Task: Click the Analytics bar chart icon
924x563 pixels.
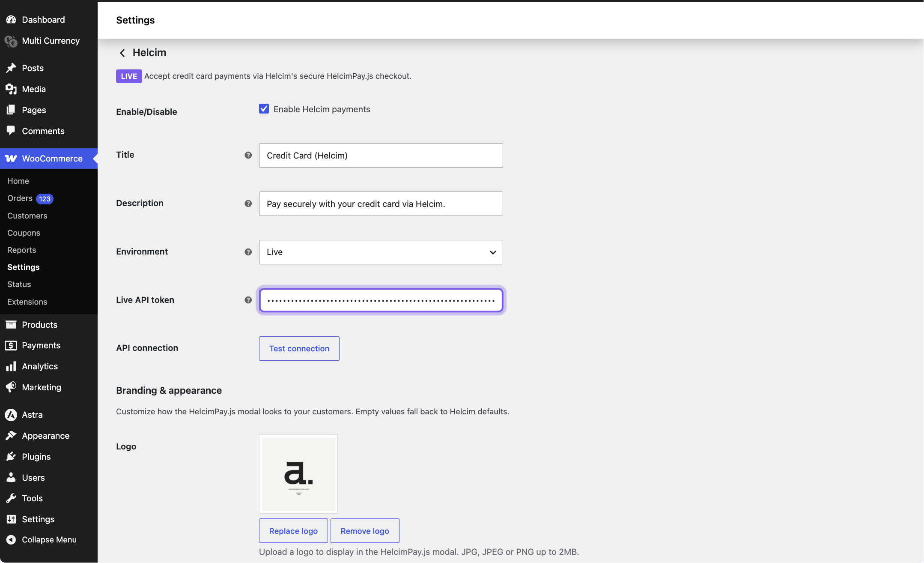Action: tap(11, 366)
